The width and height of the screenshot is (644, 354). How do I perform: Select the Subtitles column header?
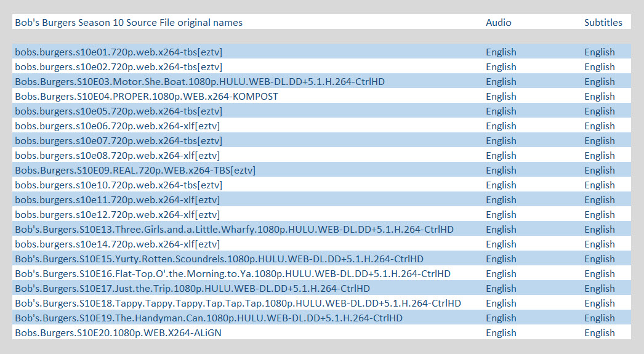point(603,23)
